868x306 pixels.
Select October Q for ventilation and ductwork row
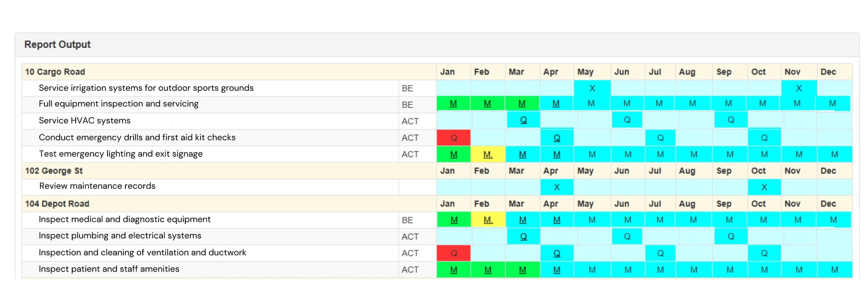point(764,253)
